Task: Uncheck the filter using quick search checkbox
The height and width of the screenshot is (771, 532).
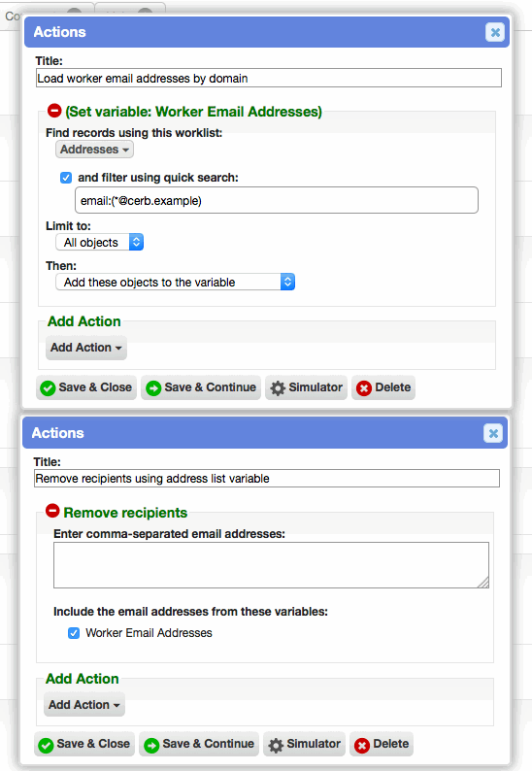Action: coord(66,178)
